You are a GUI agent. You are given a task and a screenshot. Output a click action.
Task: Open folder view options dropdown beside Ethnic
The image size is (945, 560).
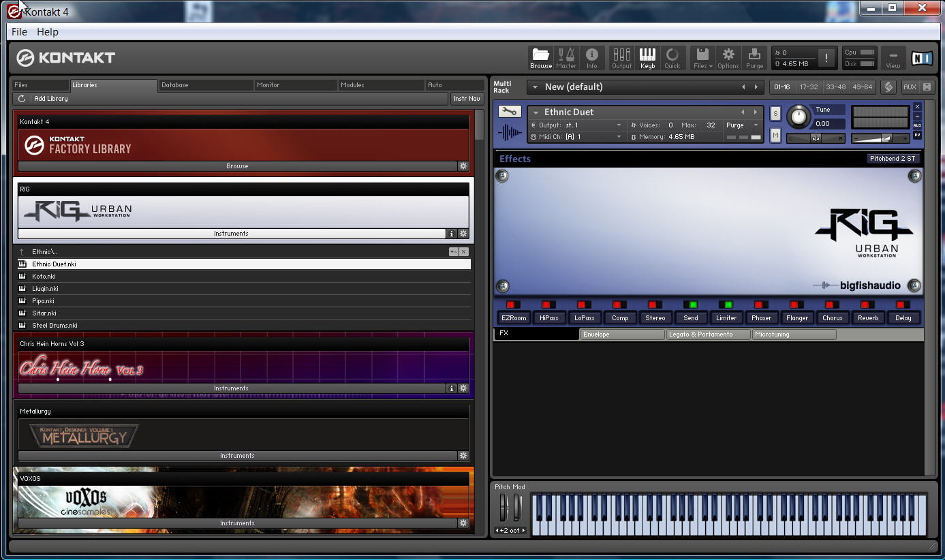[453, 252]
